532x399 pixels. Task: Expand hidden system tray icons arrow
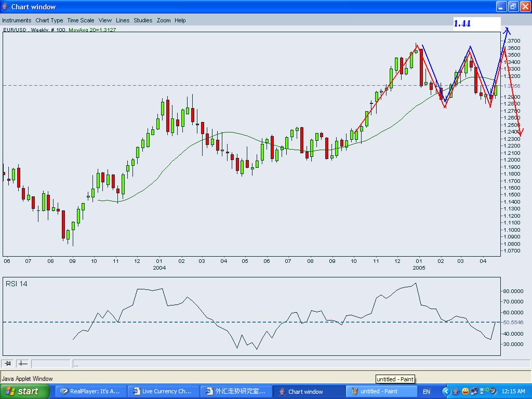click(x=446, y=392)
